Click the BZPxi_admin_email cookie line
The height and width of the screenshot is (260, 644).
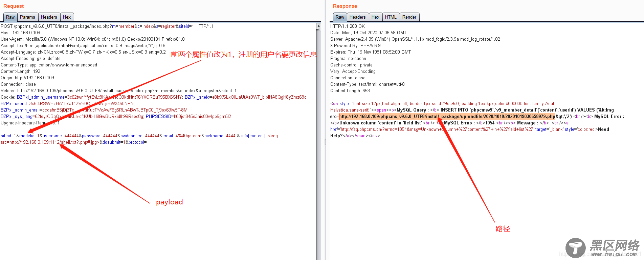tap(94, 110)
